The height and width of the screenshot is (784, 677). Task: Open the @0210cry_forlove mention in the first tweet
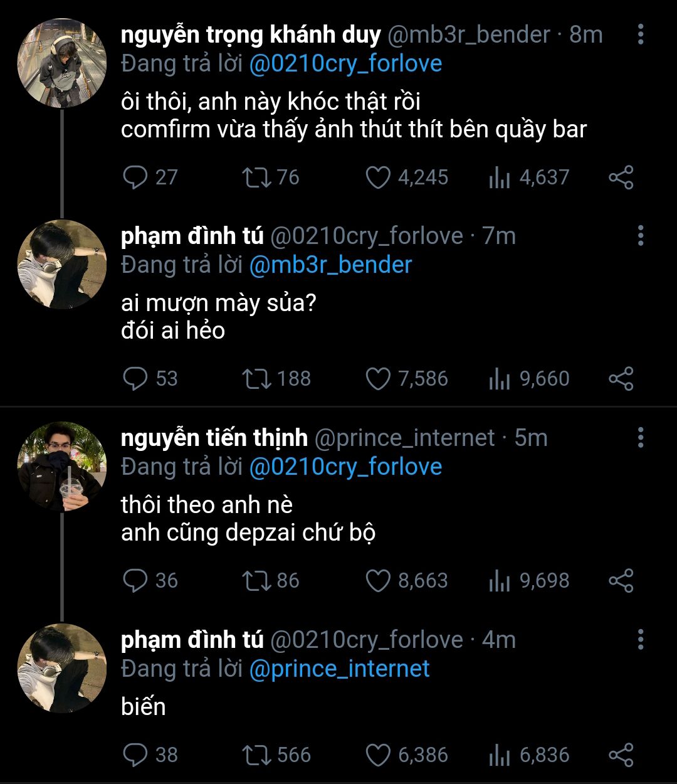(345, 64)
